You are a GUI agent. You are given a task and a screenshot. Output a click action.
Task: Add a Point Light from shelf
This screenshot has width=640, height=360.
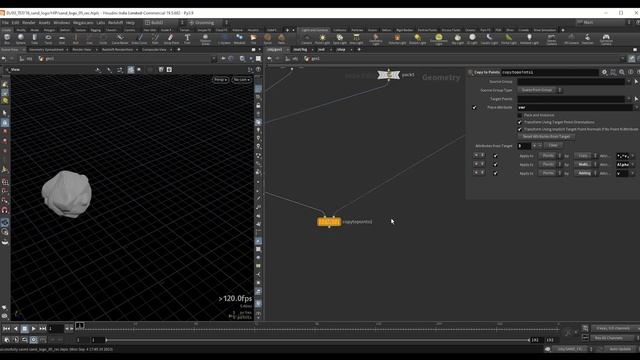pos(322,39)
